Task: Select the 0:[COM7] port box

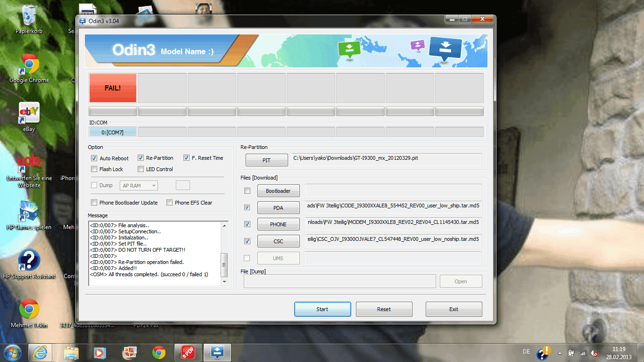Action: click(113, 132)
